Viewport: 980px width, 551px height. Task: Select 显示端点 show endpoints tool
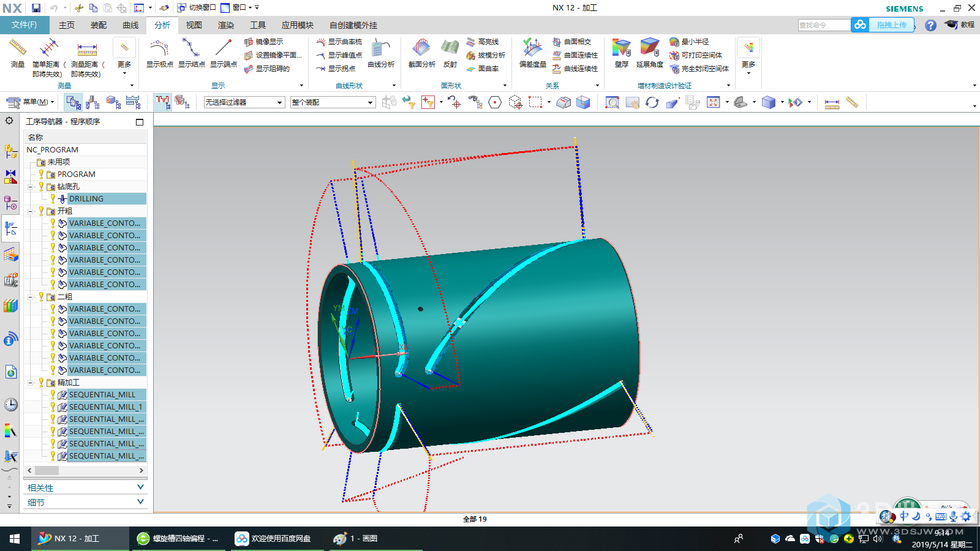[223, 53]
